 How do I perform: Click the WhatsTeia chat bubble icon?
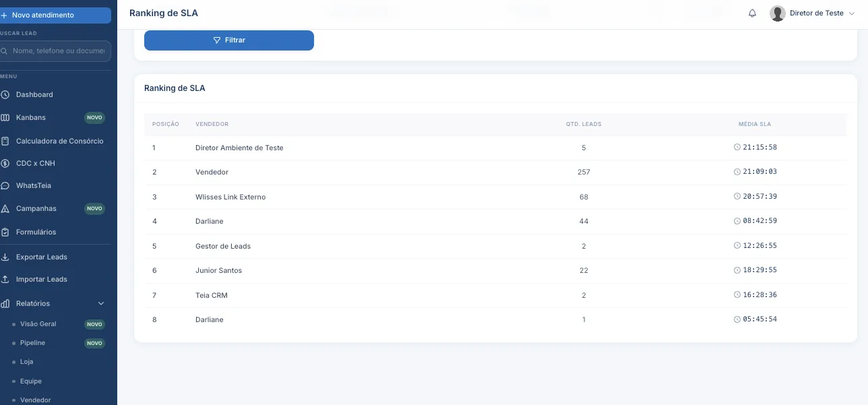tap(5, 186)
